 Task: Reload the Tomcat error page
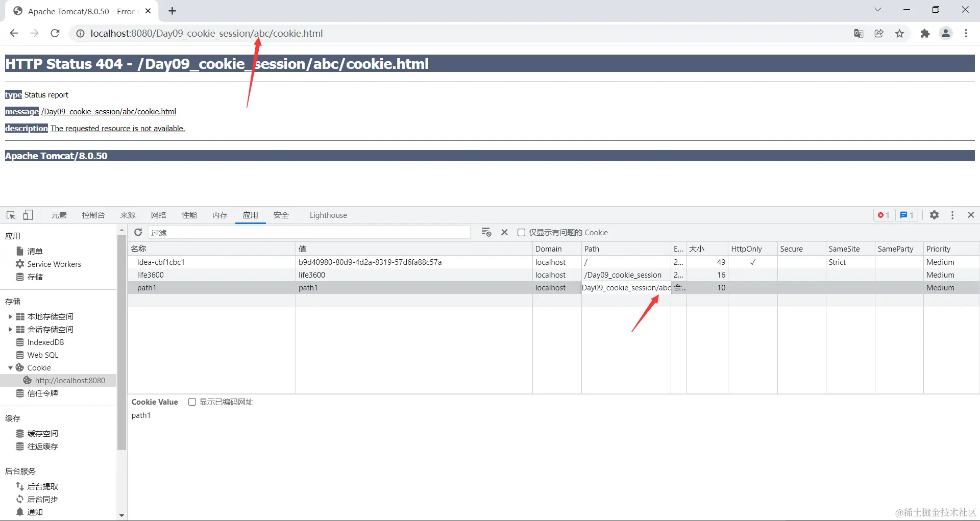click(x=55, y=33)
